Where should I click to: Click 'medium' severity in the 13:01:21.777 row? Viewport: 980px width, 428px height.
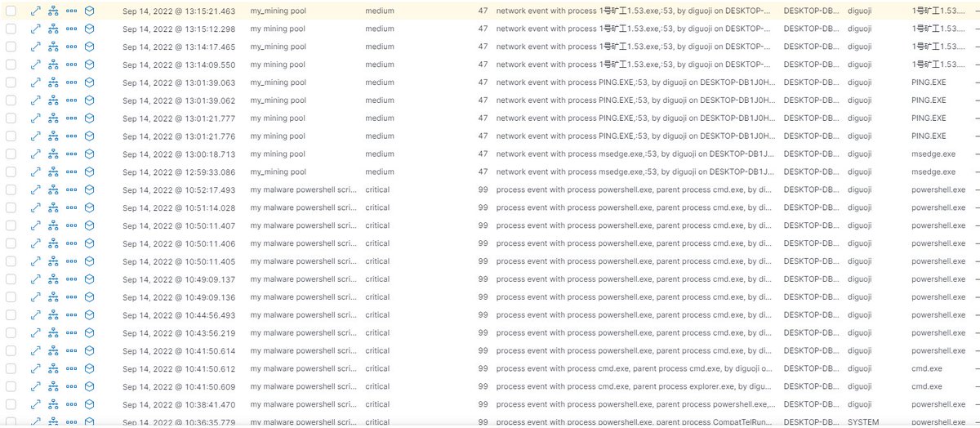[x=379, y=118]
